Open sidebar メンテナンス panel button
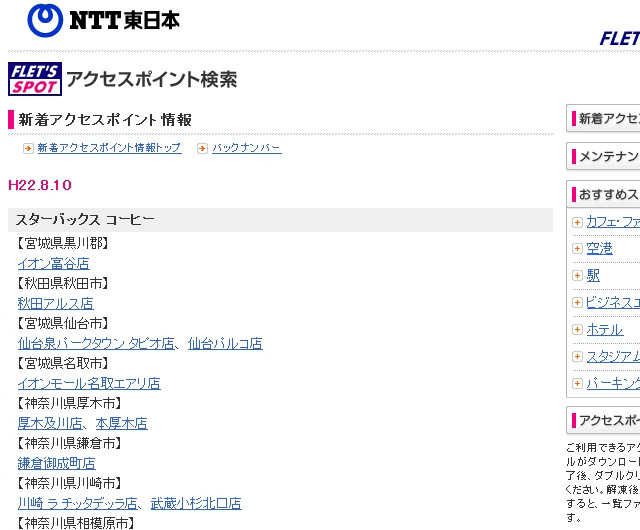The image size is (640, 530). [603, 156]
